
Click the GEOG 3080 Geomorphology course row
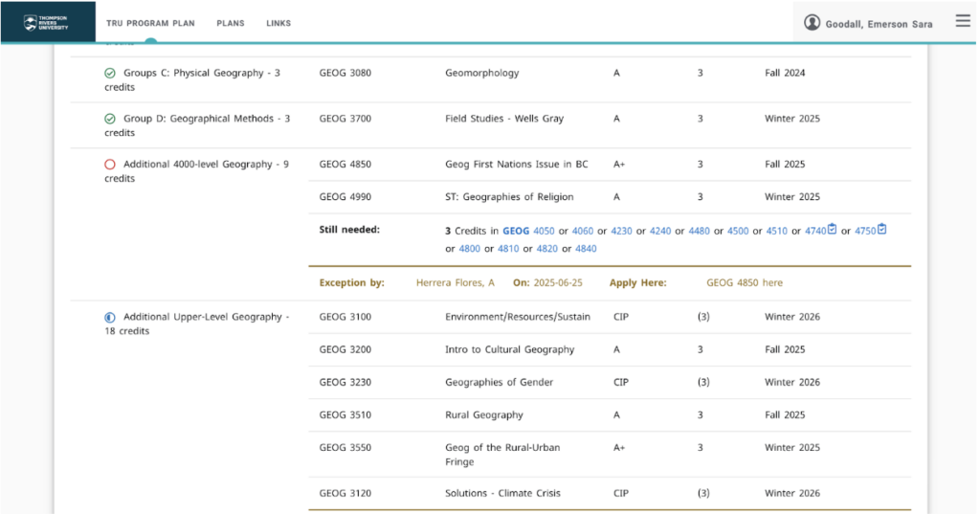(481, 73)
